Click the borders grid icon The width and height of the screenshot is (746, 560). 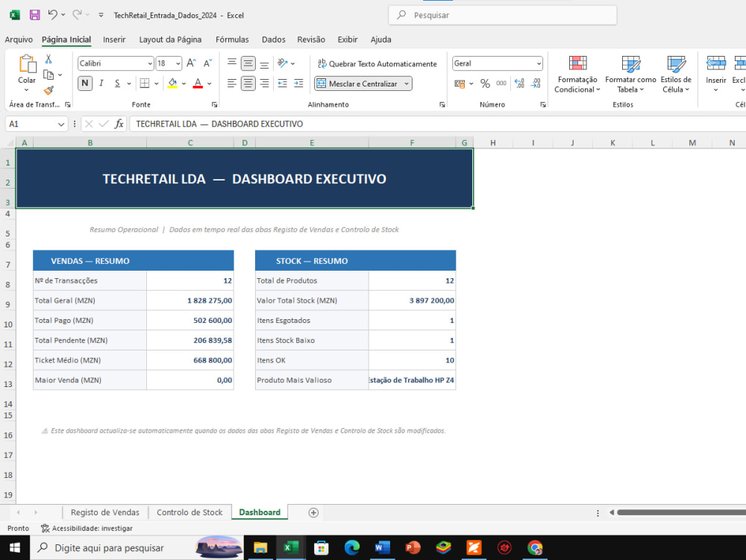tap(145, 84)
